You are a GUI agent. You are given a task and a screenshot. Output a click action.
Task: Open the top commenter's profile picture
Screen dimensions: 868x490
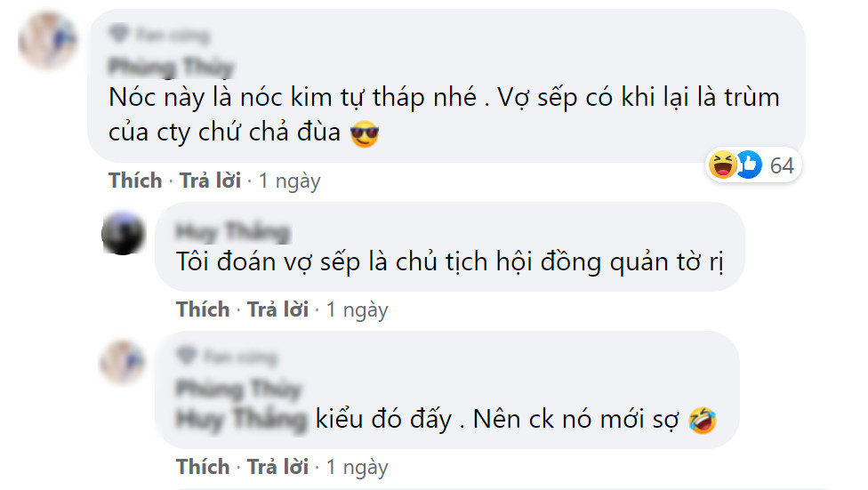pos(47,40)
